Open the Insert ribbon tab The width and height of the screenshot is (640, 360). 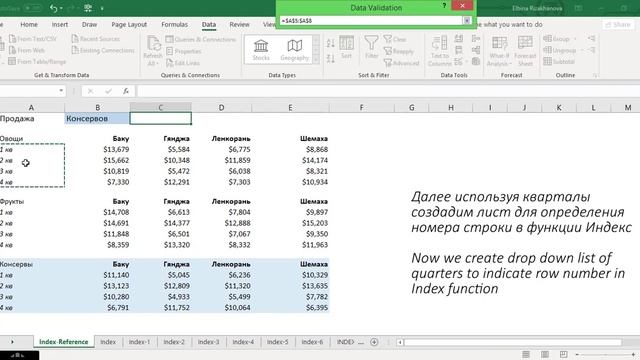click(60, 24)
